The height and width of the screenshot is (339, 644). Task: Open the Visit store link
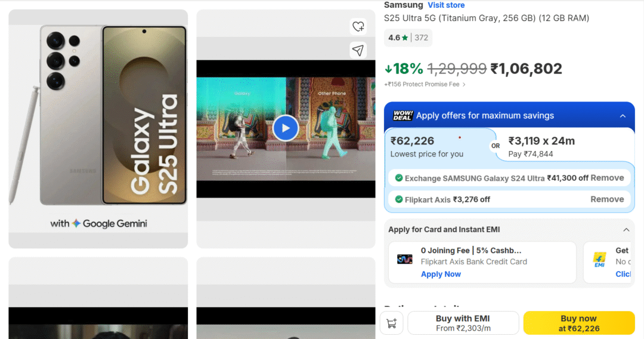coord(446,5)
